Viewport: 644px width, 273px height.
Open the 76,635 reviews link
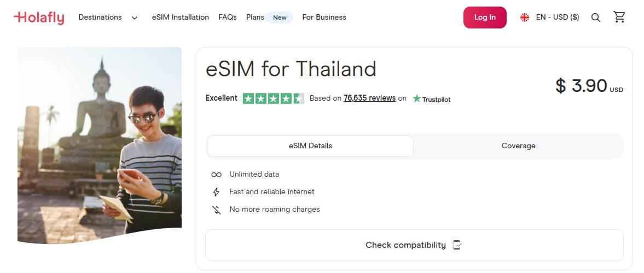(369, 98)
